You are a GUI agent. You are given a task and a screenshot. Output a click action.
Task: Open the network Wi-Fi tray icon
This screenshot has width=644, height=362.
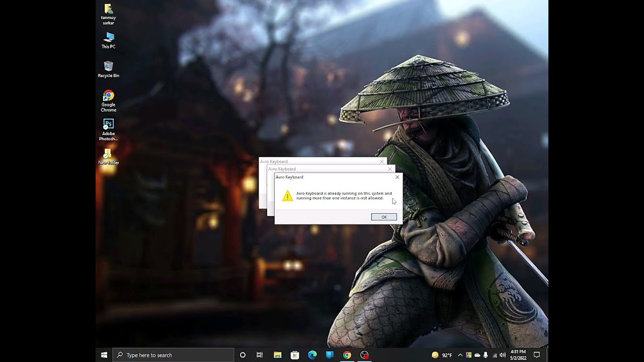pos(495,355)
